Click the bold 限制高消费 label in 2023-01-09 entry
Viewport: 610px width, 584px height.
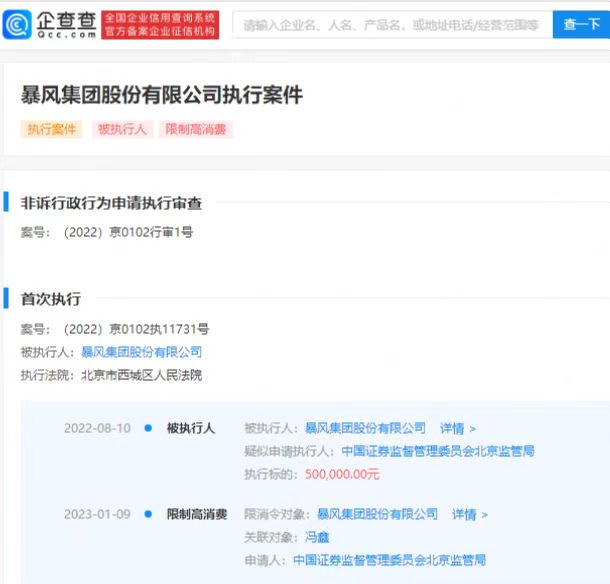(x=197, y=514)
